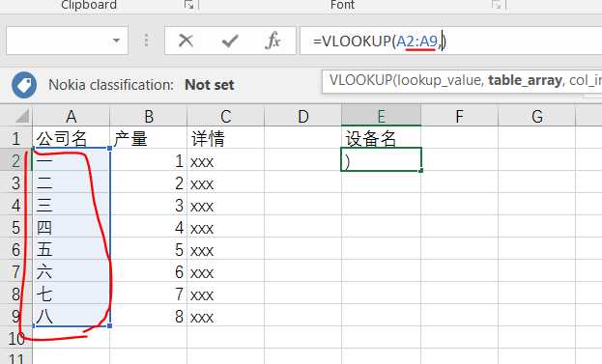602x364 pixels.
Task: Click cell B3 with value 2
Action: click(149, 182)
